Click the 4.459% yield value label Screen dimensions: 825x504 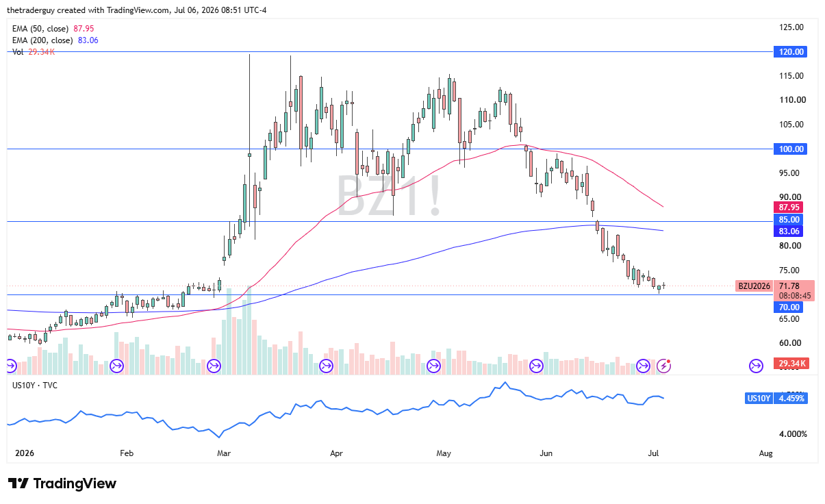coord(791,398)
